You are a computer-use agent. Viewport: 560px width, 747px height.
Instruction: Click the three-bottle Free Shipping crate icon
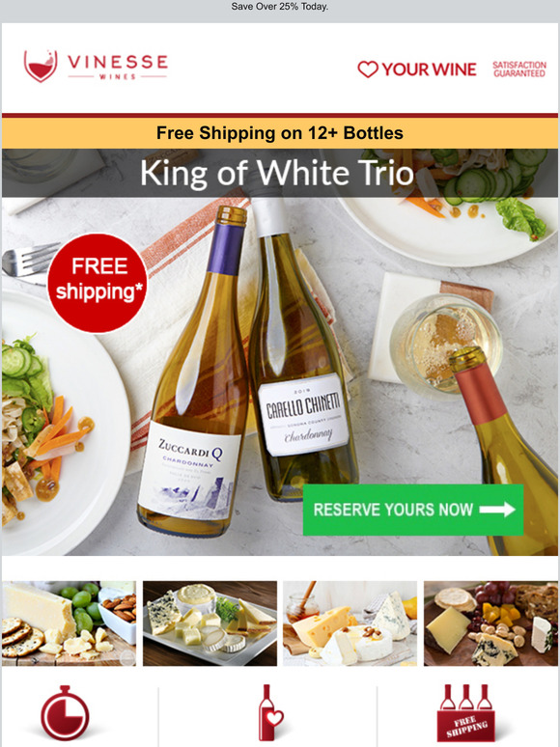click(x=465, y=713)
